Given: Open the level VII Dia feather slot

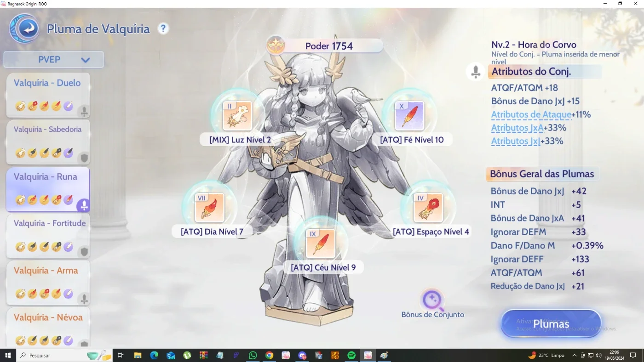Looking at the screenshot, I should point(209,208).
